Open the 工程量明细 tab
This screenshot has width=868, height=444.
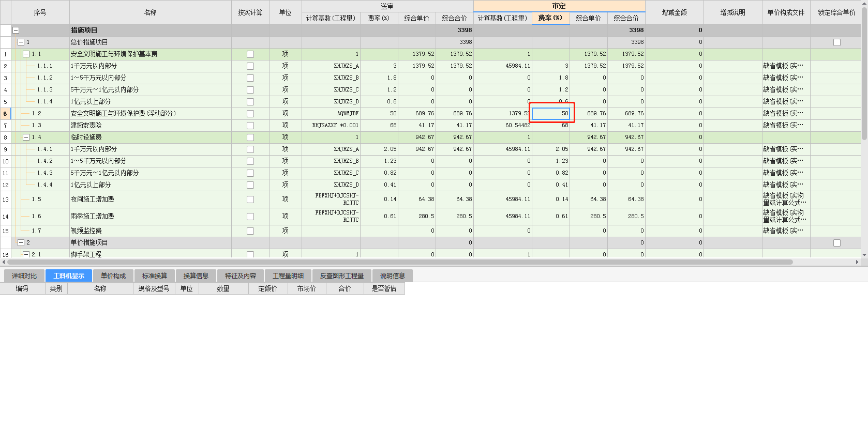[288, 276]
